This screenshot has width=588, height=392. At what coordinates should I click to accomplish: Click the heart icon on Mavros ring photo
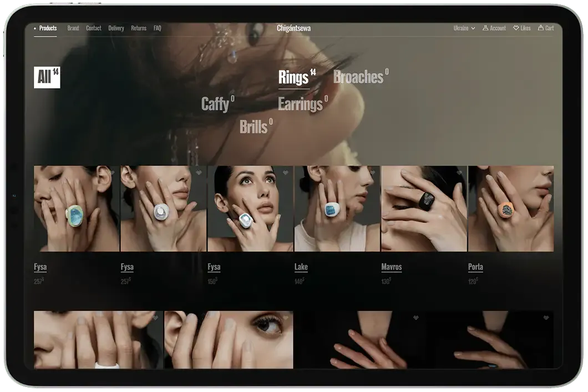[459, 173]
